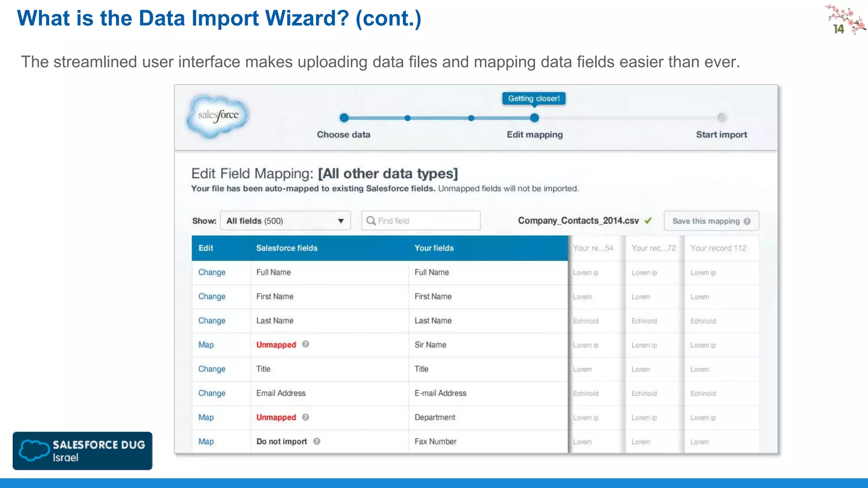Click help icon next to Save this mapping
The image size is (868, 488).
[x=747, y=221]
